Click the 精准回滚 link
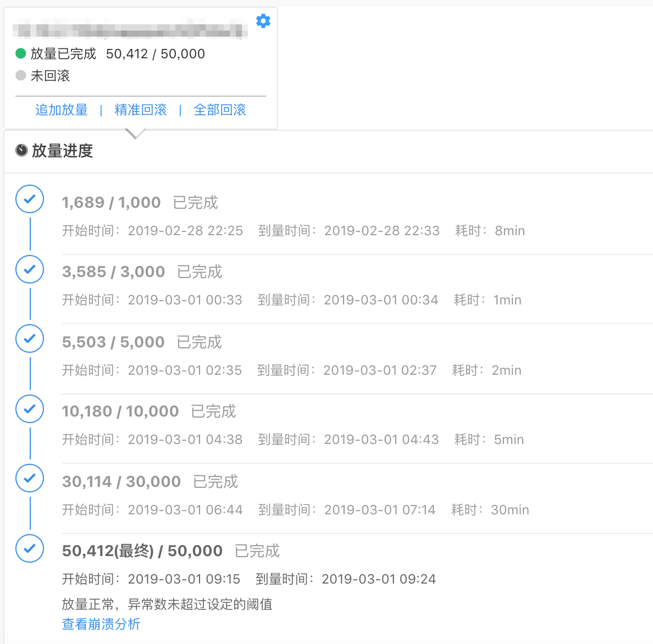Screen dimensions: 653x644 [x=141, y=110]
